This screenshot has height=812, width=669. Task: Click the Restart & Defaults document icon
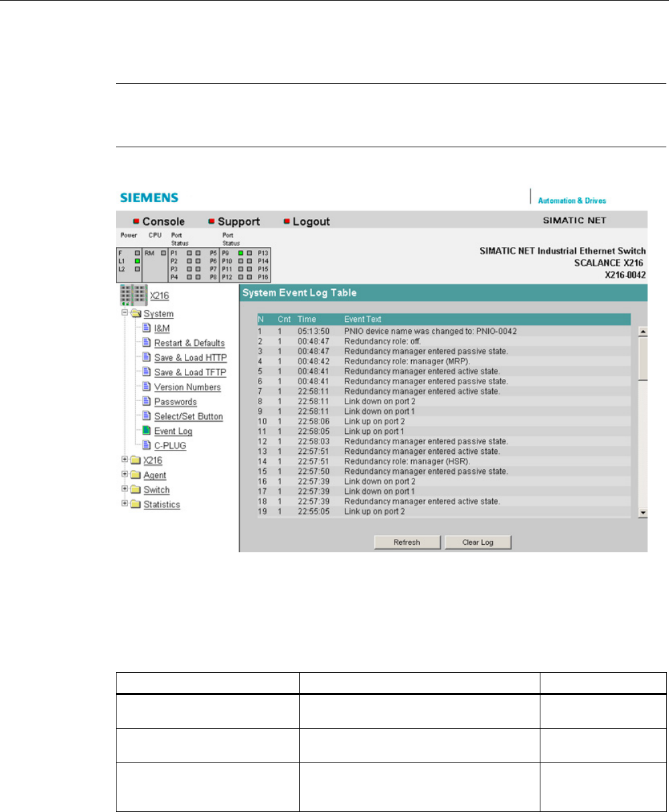(147, 343)
